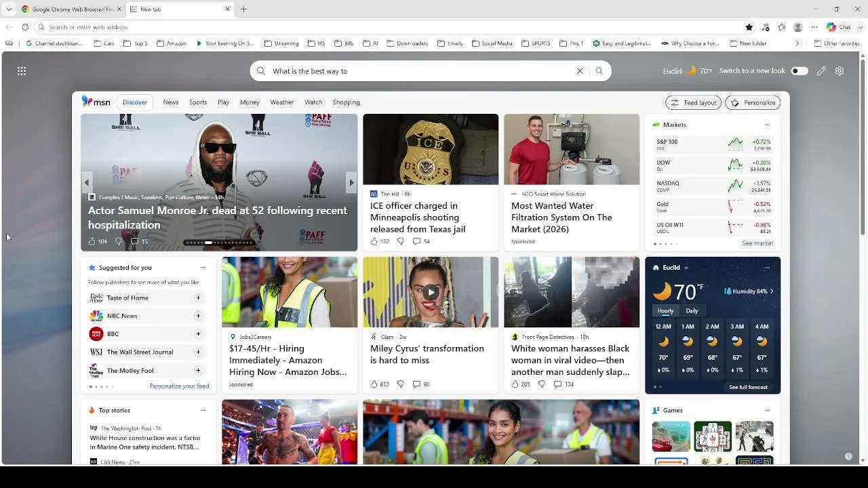Open weather card more options menu
The height and width of the screenshot is (488, 868).
coord(767,268)
